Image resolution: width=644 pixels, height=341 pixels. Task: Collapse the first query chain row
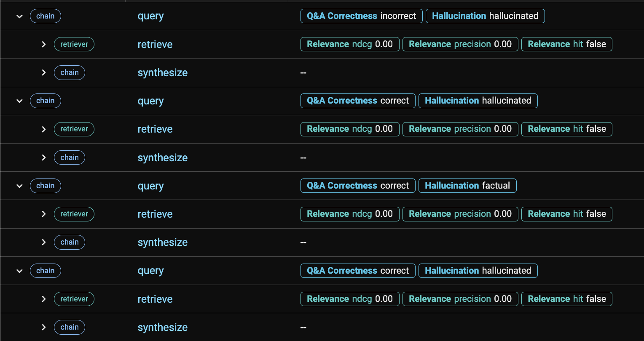(x=19, y=16)
